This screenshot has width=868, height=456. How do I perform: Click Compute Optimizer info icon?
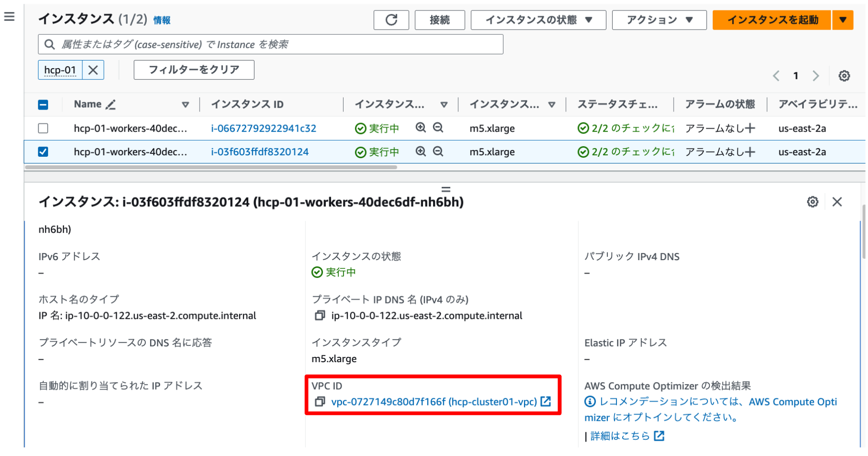(590, 402)
